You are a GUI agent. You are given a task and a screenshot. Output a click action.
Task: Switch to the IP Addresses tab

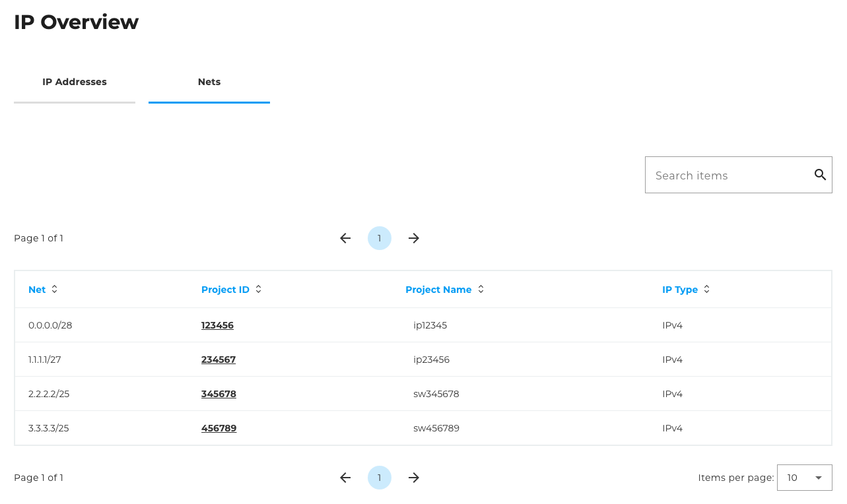tap(75, 82)
